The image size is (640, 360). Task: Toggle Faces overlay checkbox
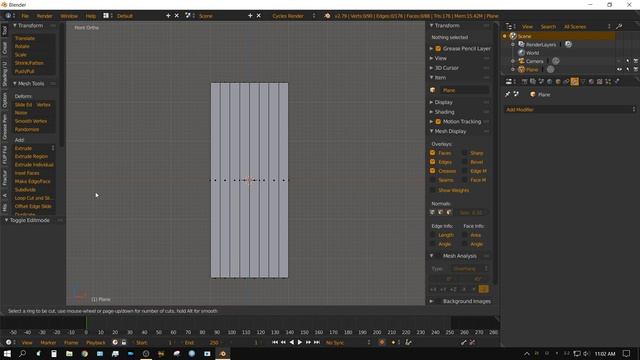(x=433, y=153)
